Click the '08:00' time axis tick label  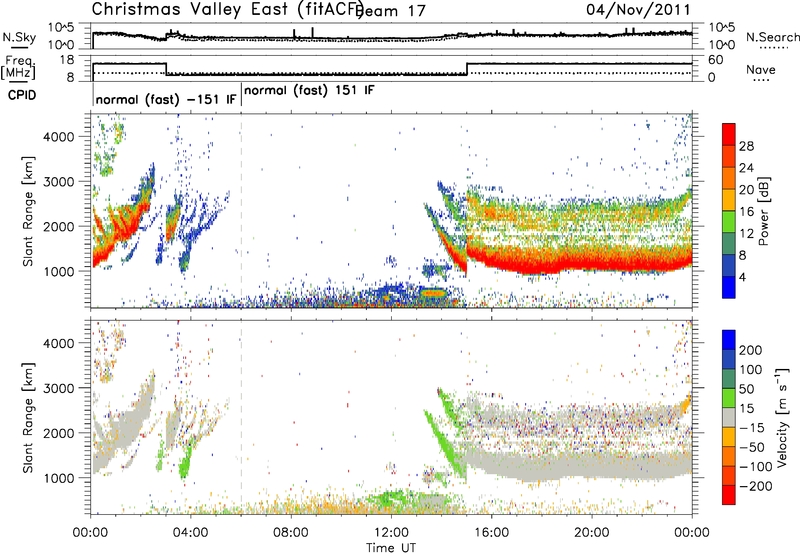(x=291, y=533)
